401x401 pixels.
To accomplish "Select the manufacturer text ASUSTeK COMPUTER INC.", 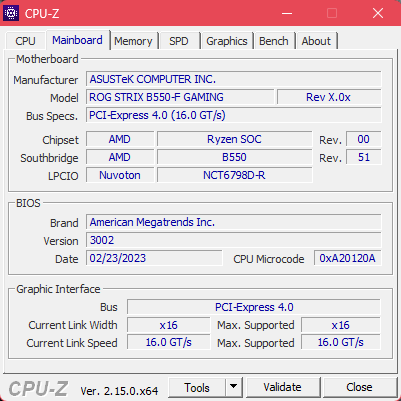I will 153,79.
